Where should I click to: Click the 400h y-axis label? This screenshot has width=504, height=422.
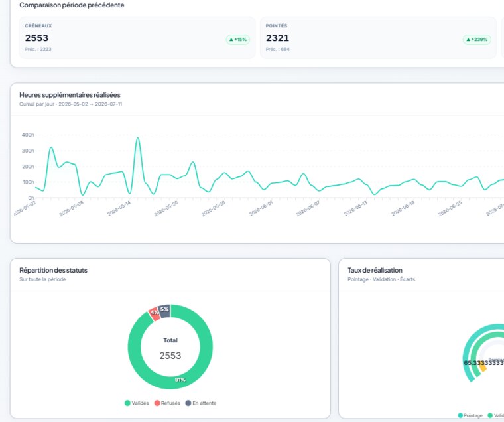click(x=28, y=135)
